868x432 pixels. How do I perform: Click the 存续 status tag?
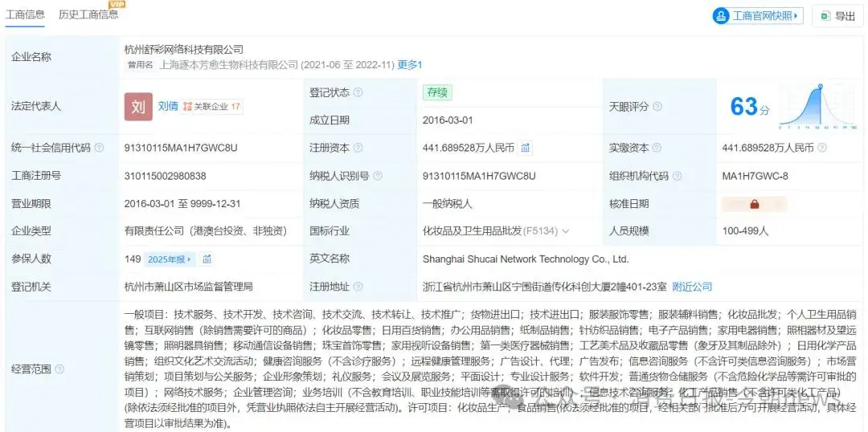(x=437, y=93)
